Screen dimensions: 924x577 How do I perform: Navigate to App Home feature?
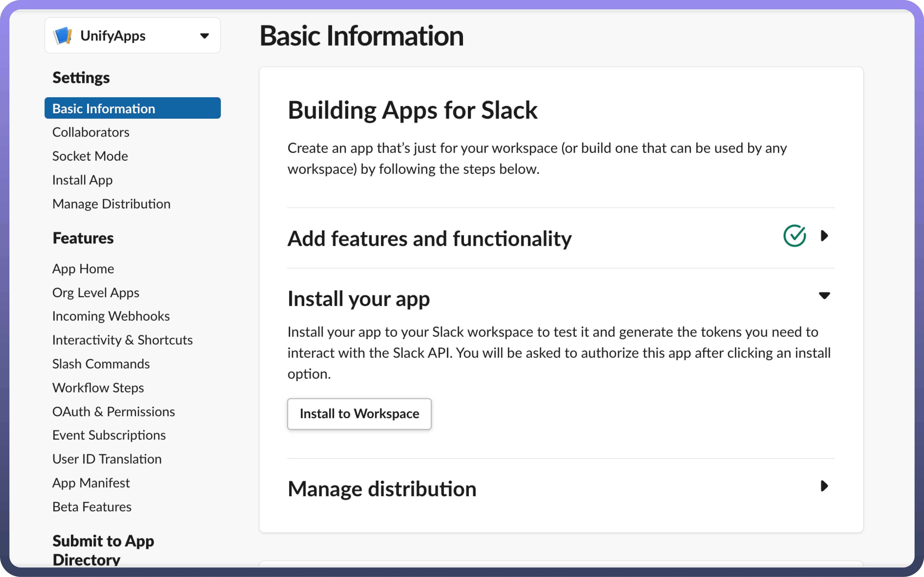pyautogui.click(x=83, y=269)
